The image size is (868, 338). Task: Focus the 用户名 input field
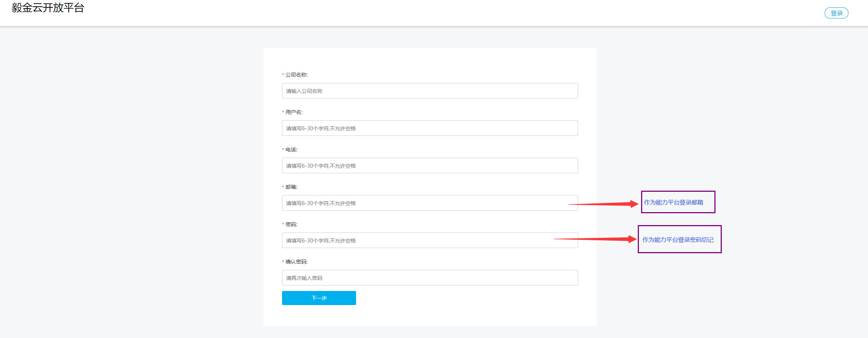(x=430, y=128)
